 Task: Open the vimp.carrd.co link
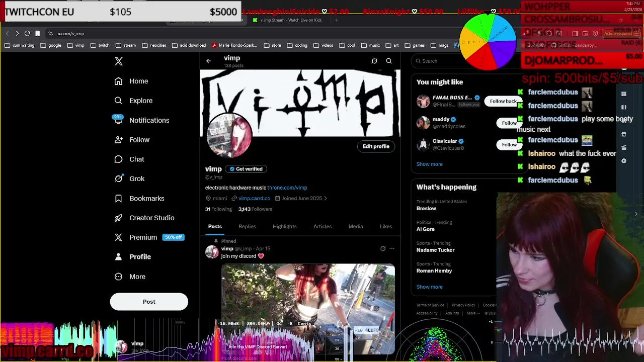pos(254,199)
